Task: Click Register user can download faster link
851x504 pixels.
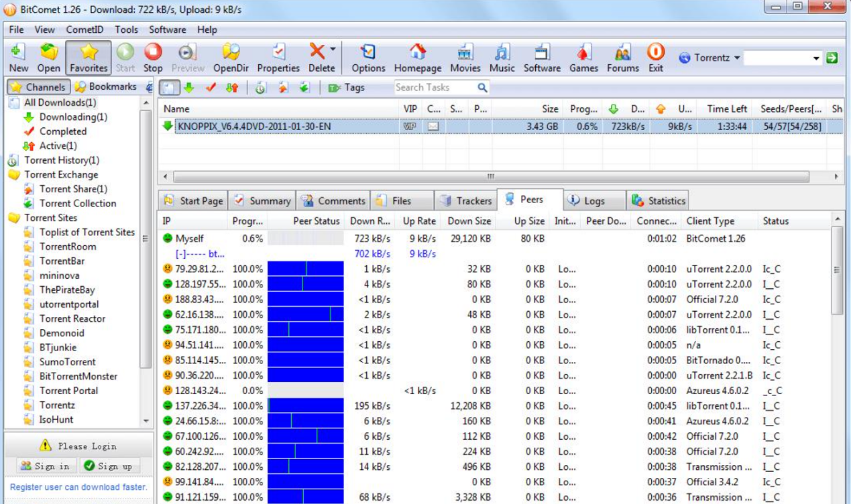Action: pyautogui.click(x=78, y=487)
